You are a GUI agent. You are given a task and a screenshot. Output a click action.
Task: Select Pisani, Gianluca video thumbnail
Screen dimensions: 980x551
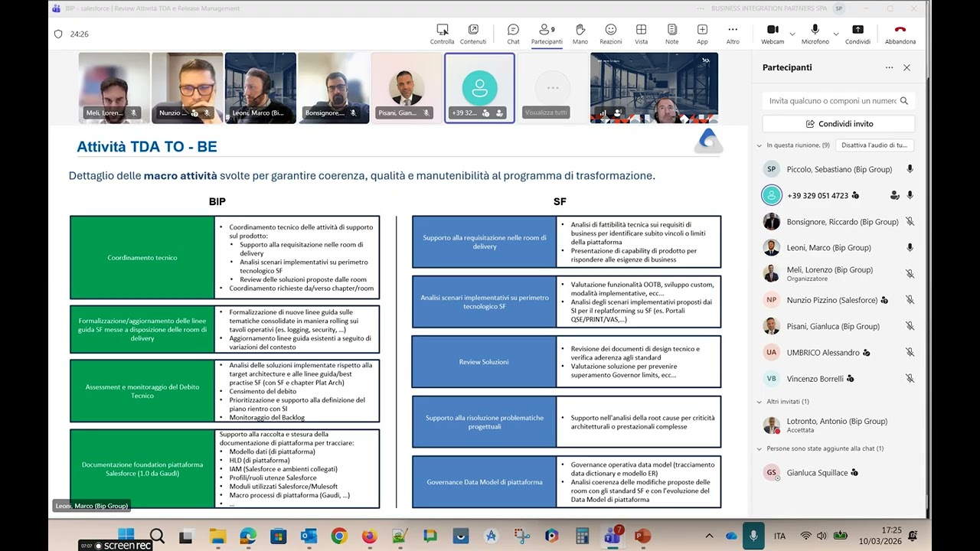coord(407,88)
